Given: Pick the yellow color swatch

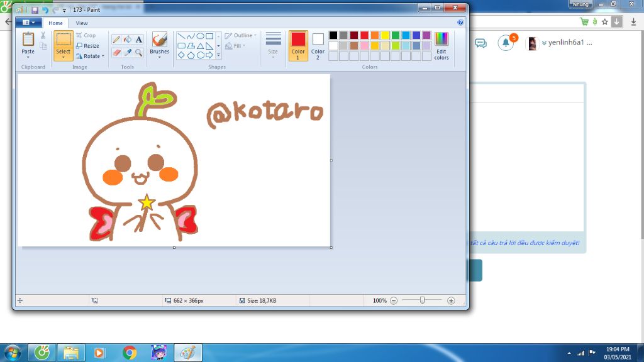Looking at the screenshot, I should (x=385, y=35).
